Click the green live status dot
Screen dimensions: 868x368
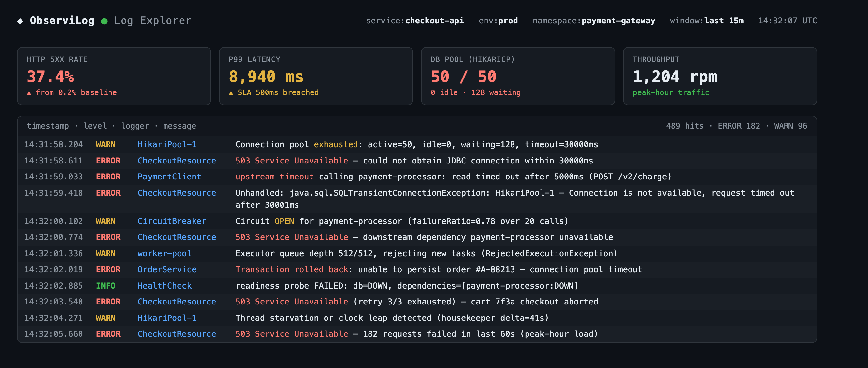104,21
